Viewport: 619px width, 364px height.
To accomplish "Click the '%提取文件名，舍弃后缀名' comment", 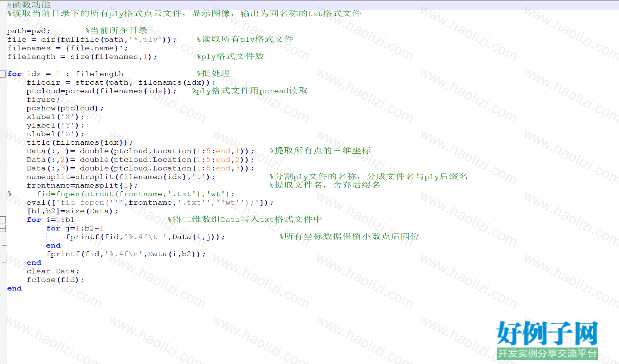I will pos(325,185).
